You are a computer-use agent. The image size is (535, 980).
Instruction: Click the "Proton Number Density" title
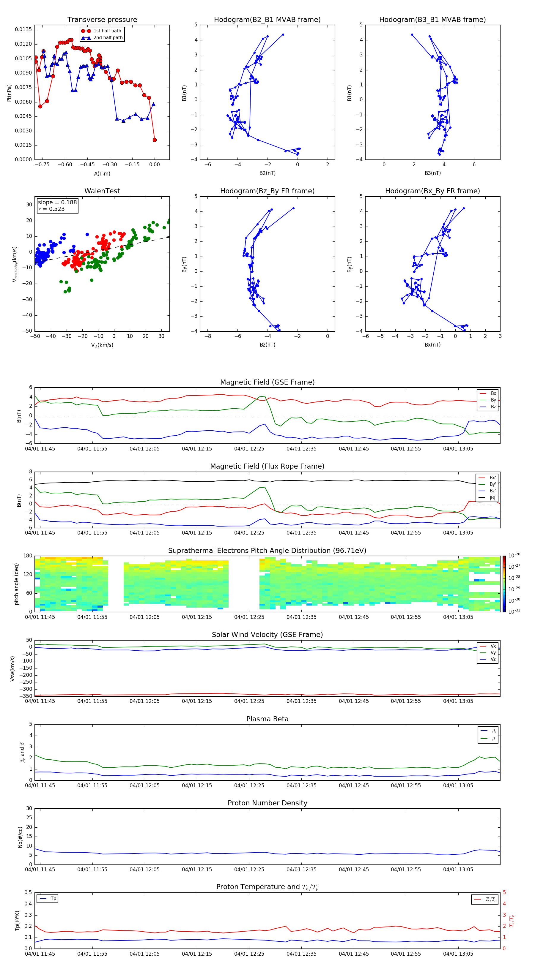[x=267, y=803]
